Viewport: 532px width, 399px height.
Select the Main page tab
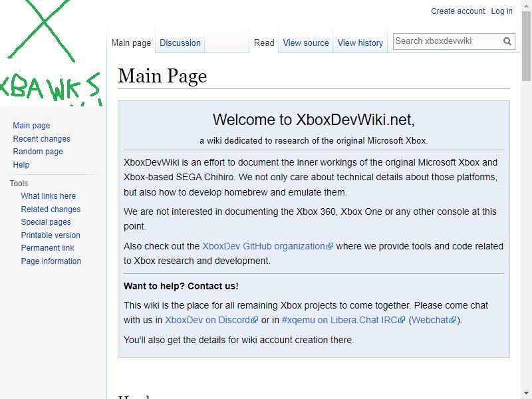point(131,43)
